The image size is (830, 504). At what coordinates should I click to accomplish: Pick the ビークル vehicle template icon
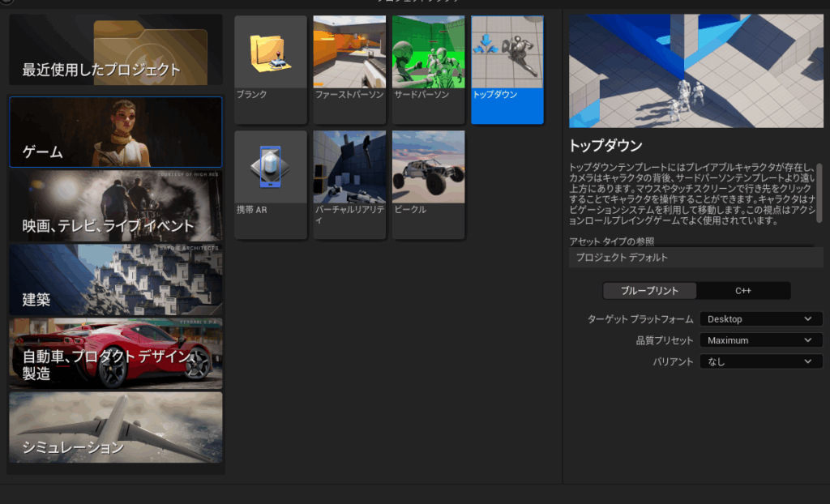428,168
